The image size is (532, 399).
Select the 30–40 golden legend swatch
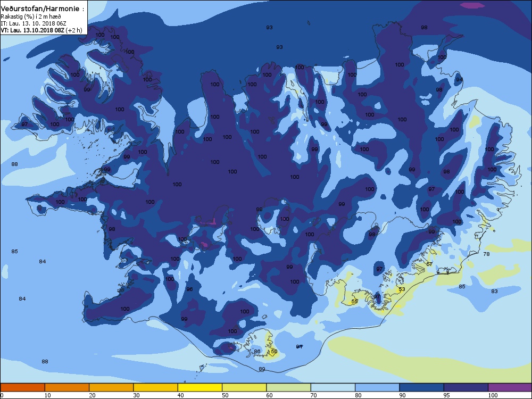[x=156, y=387]
